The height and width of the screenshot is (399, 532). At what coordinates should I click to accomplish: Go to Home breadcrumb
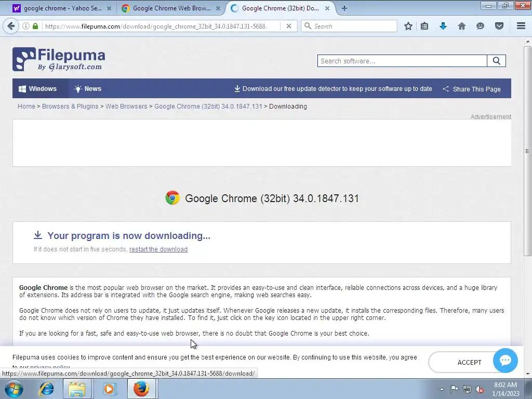pos(26,106)
